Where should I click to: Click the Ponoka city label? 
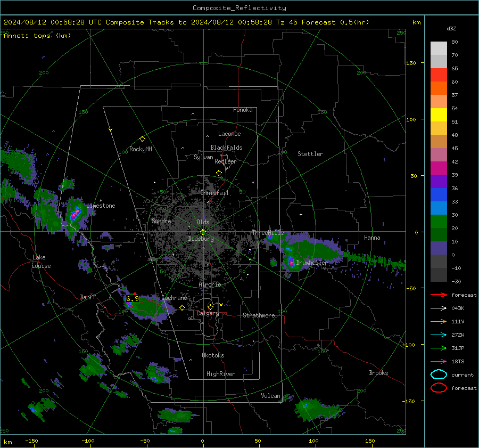pyautogui.click(x=243, y=110)
